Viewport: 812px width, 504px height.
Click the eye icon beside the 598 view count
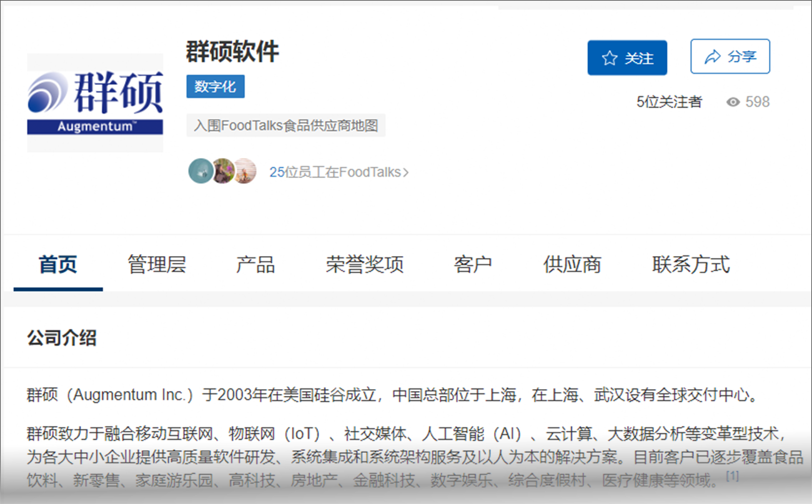coord(732,102)
